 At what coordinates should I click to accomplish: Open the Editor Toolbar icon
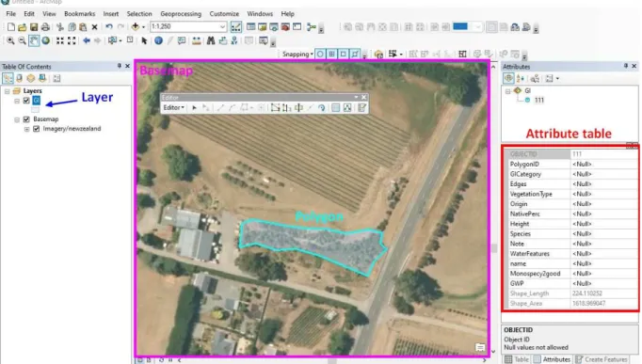tap(236, 27)
